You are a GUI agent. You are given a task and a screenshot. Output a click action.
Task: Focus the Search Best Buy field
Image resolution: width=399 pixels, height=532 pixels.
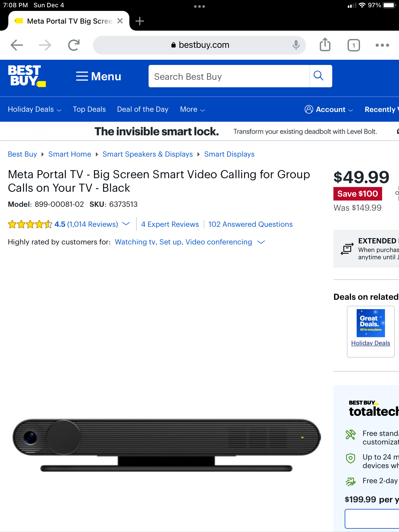coord(229,76)
